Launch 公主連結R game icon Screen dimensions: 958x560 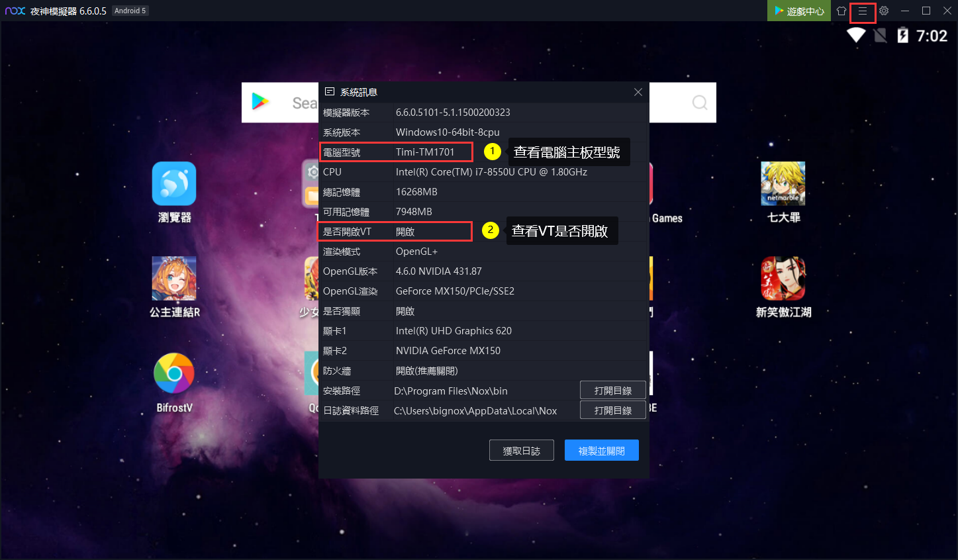tap(174, 287)
